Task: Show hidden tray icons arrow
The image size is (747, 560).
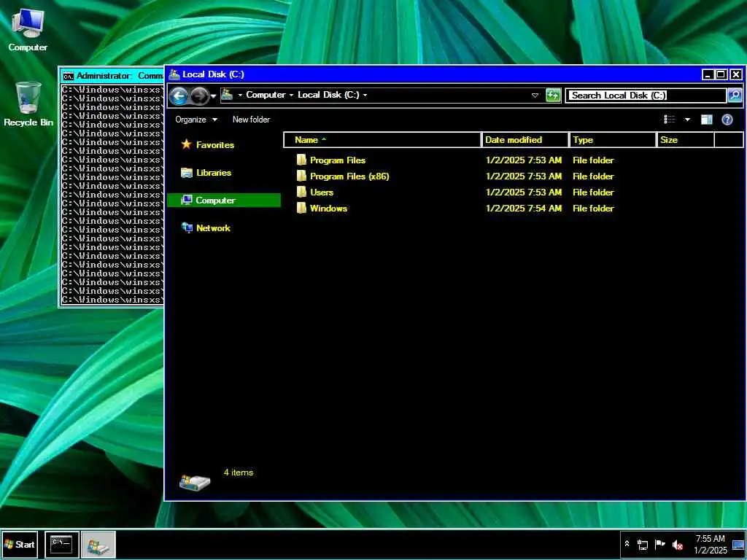Action: 627,544
